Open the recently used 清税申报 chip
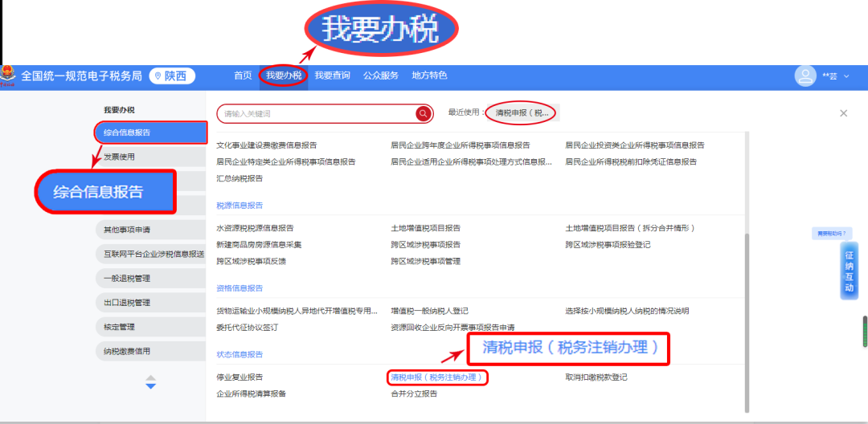The image size is (868, 424). 522,112
